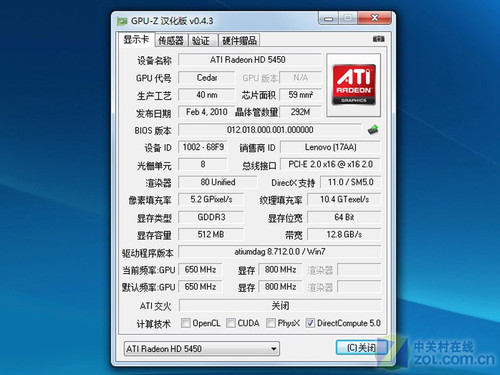Click the bandwidth value 12.8 GB/s
The width and height of the screenshot is (500, 375).
point(344,235)
